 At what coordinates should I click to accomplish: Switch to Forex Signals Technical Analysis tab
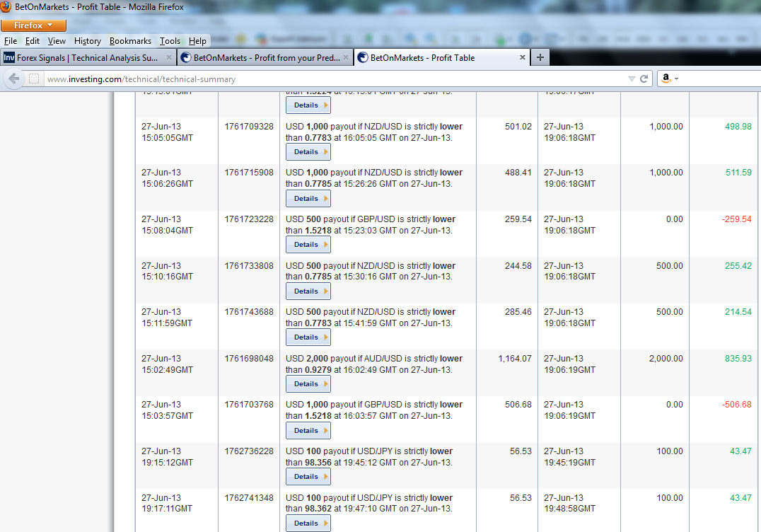click(88, 58)
